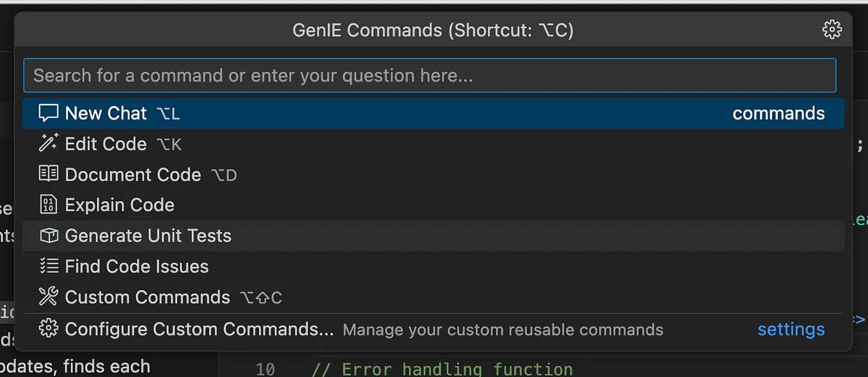Select the New Chat command

[x=106, y=113]
